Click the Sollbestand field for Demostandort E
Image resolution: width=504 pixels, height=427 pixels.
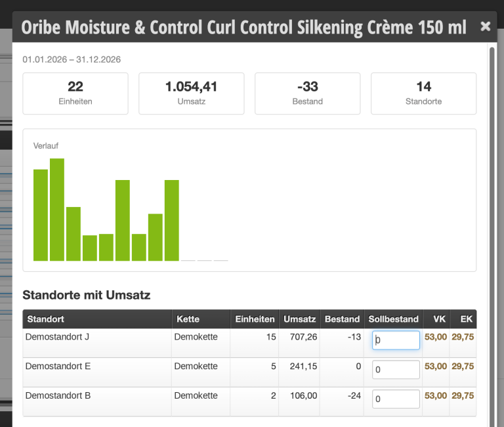tap(396, 369)
